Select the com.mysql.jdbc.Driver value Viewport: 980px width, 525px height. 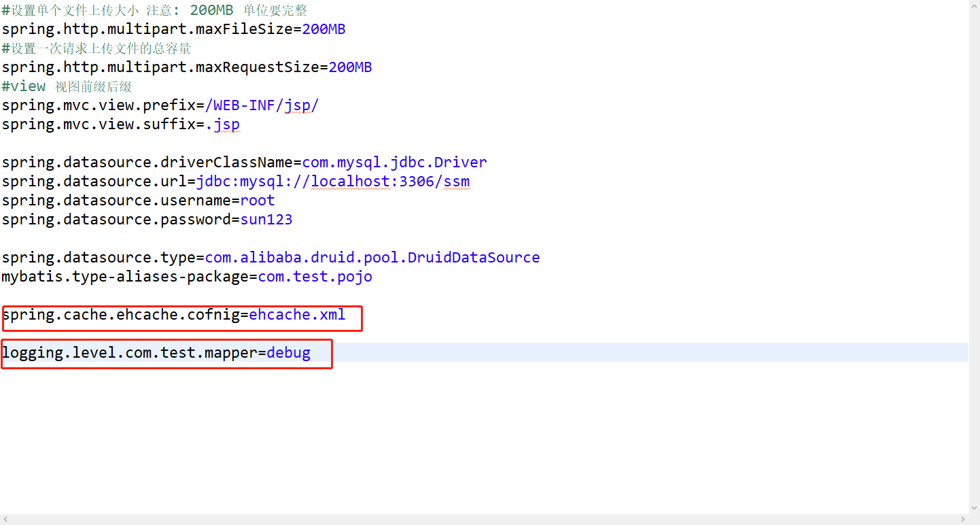coord(395,163)
